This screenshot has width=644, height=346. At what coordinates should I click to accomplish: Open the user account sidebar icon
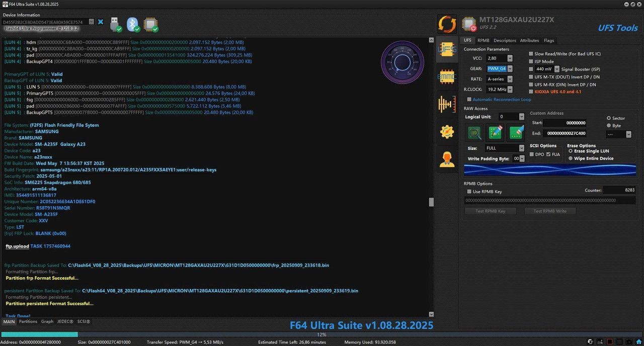click(x=447, y=159)
